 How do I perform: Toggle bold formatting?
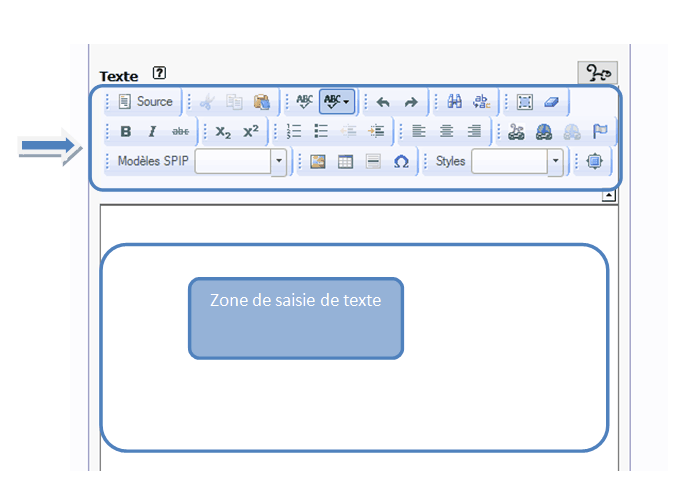tap(126, 131)
